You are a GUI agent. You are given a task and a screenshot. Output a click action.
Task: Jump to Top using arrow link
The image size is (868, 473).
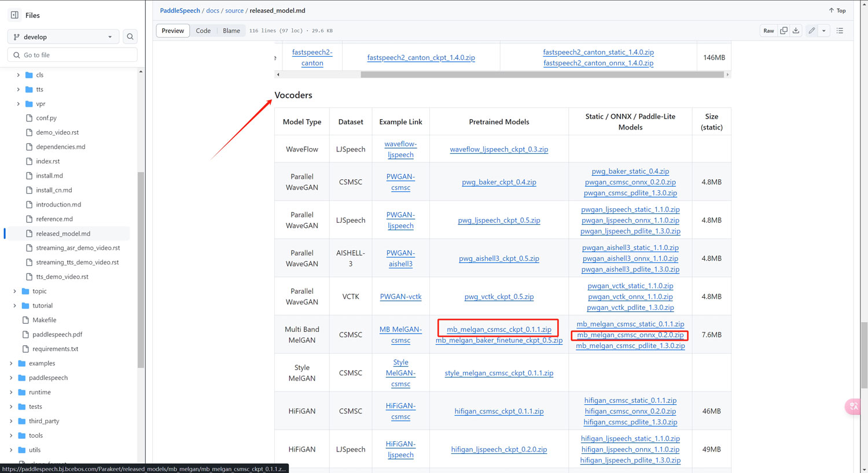(837, 10)
